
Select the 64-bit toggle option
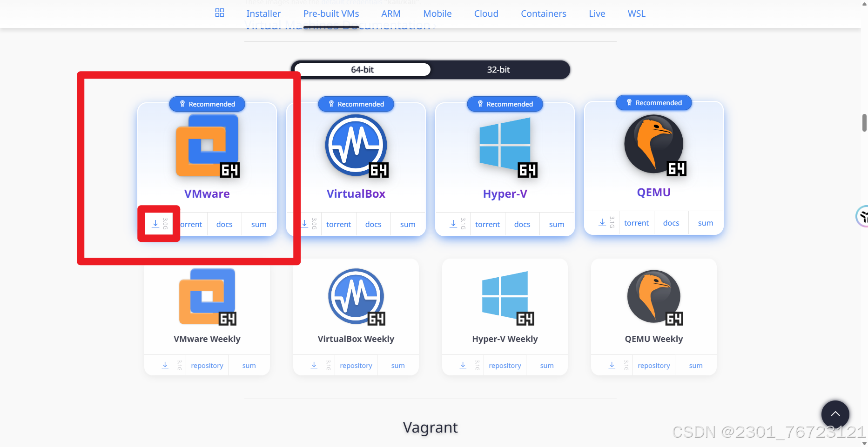[x=362, y=69]
